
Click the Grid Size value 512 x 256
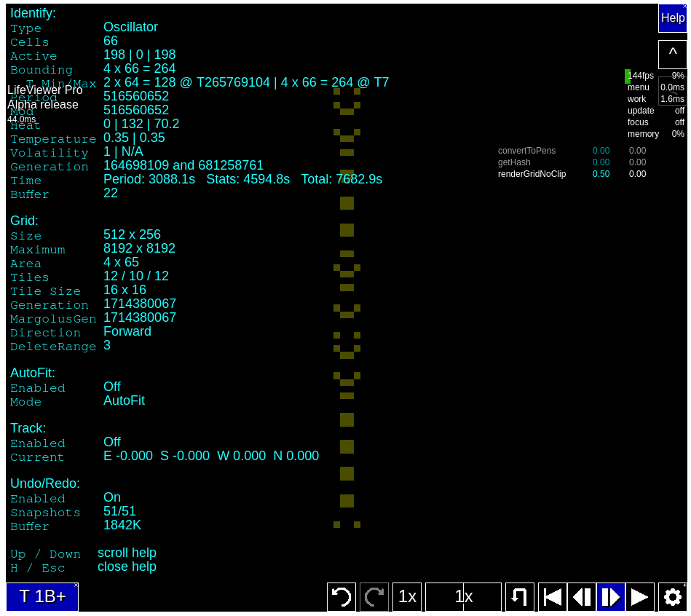[132, 234]
